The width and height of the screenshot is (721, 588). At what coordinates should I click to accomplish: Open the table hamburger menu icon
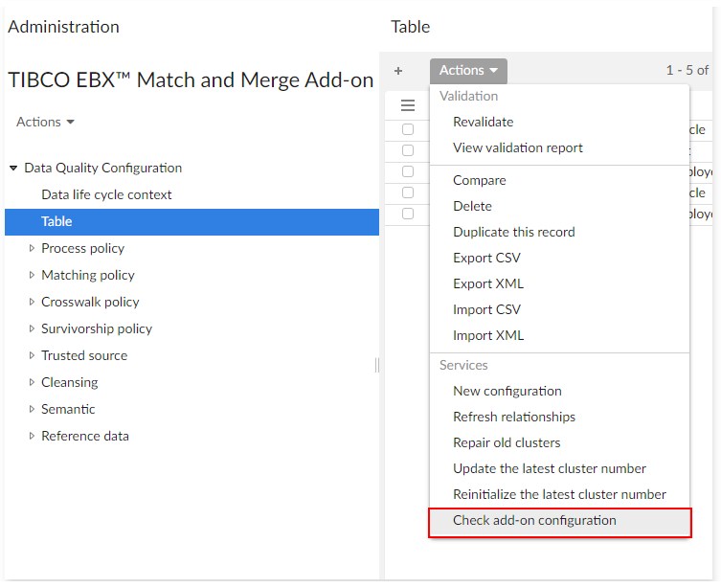pos(408,105)
